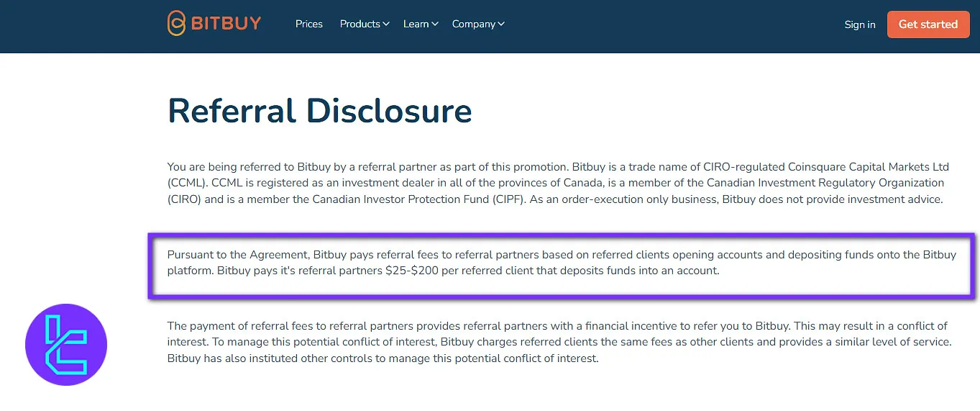Click the purple circular TC logo badge
Screen dimensions: 980x411
pos(66,345)
